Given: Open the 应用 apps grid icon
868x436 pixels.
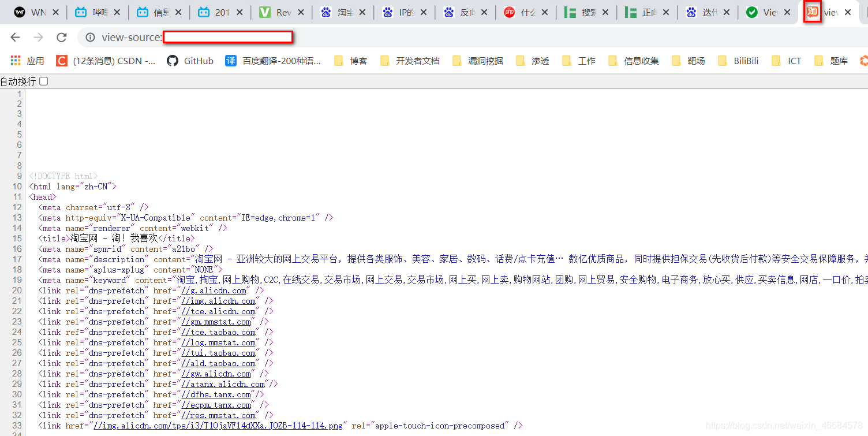Looking at the screenshot, I should (x=15, y=60).
